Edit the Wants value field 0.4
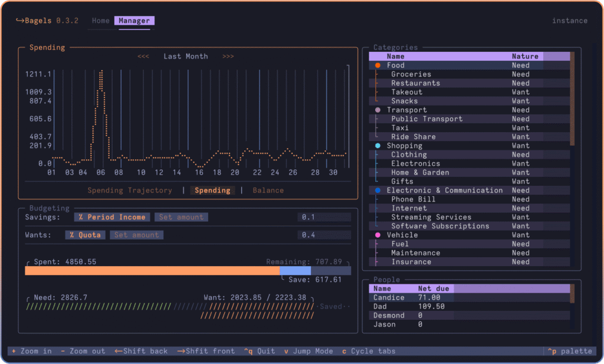Screen dimensions: 604x364 [324, 235]
